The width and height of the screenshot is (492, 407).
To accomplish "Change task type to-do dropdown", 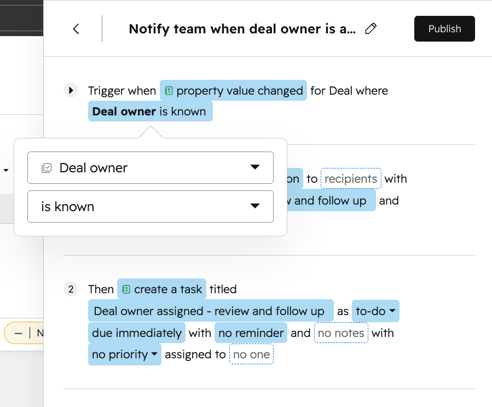I will 375,311.
